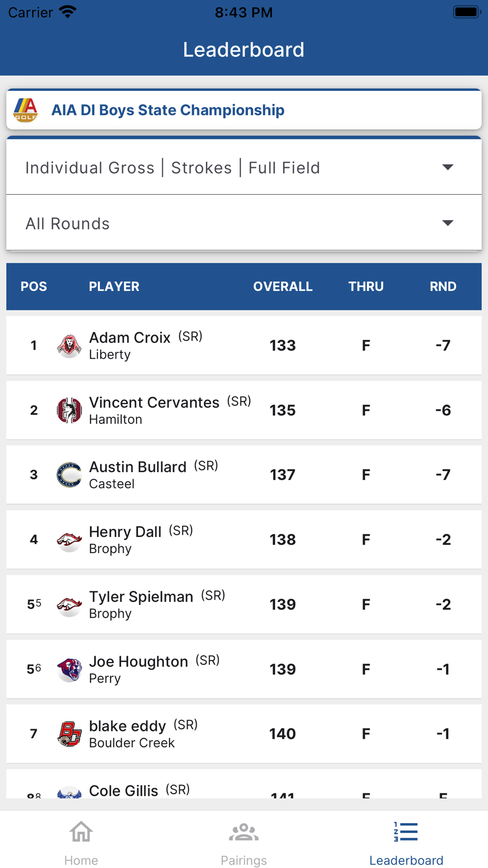Tap Brophy logo beside Tyler Spielman

tap(69, 604)
